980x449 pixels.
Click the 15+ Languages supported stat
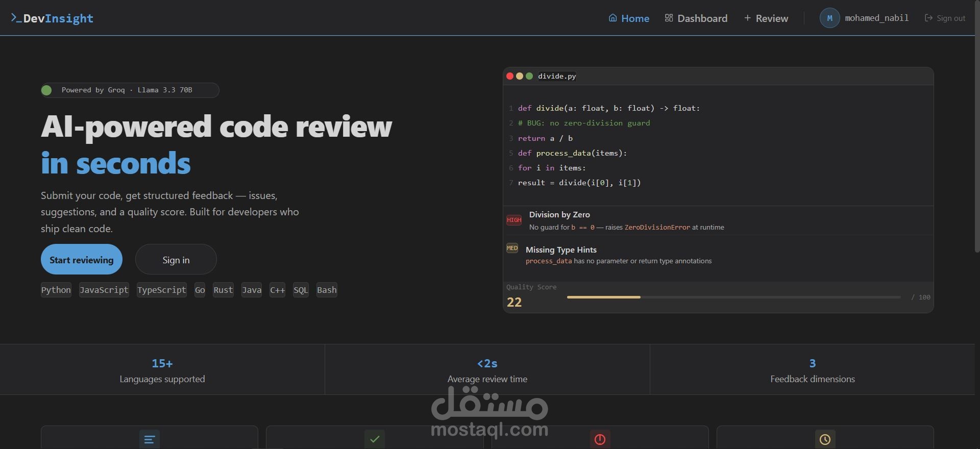pos(162,370)
